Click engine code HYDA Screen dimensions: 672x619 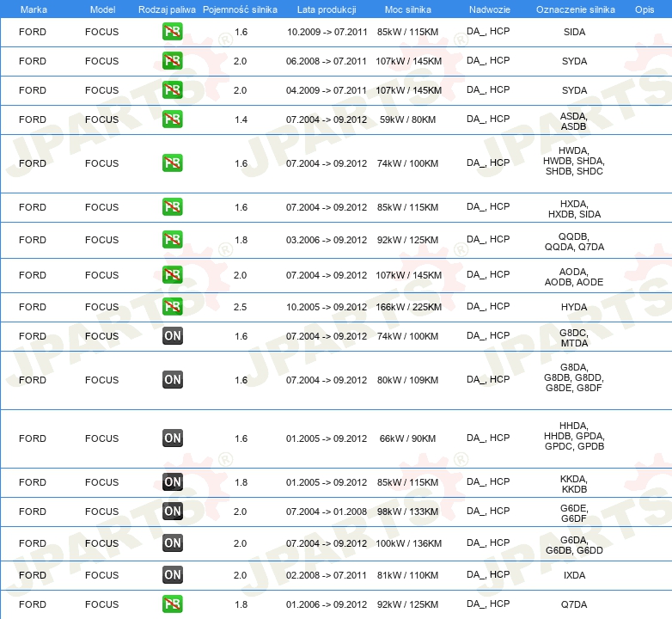tap(574, 307)
